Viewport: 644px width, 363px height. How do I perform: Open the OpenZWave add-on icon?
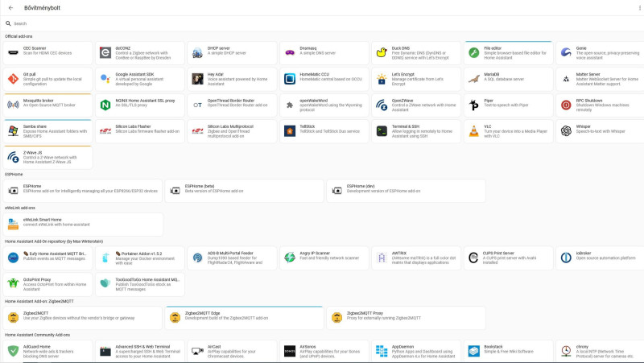click(382, 105)
